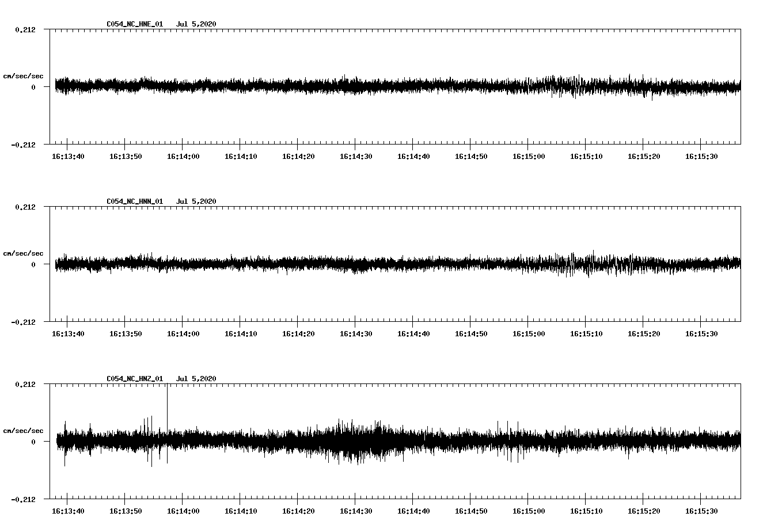782x532 pixels.
Task: Pick 16:15:00 time label under HNN plot
Action: coord(529,334)
